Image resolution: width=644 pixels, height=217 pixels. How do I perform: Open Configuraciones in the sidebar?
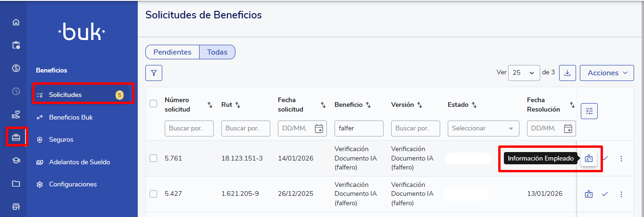coord(73,185)
